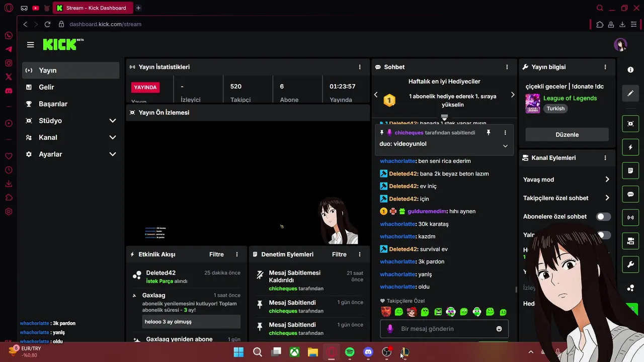Screen dimensions: 644x362
Task: Toggle the wrench stream info widget icon
Action: coord(630,264)
